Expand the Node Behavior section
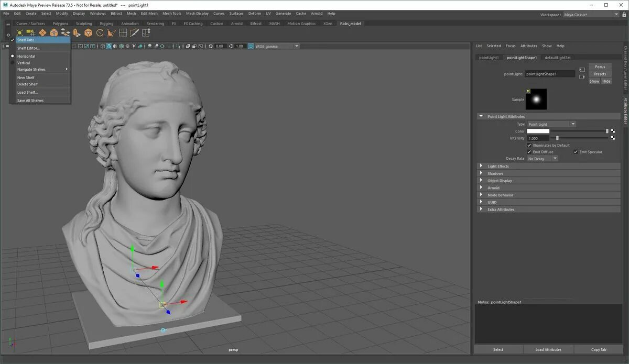 [481, 195]
